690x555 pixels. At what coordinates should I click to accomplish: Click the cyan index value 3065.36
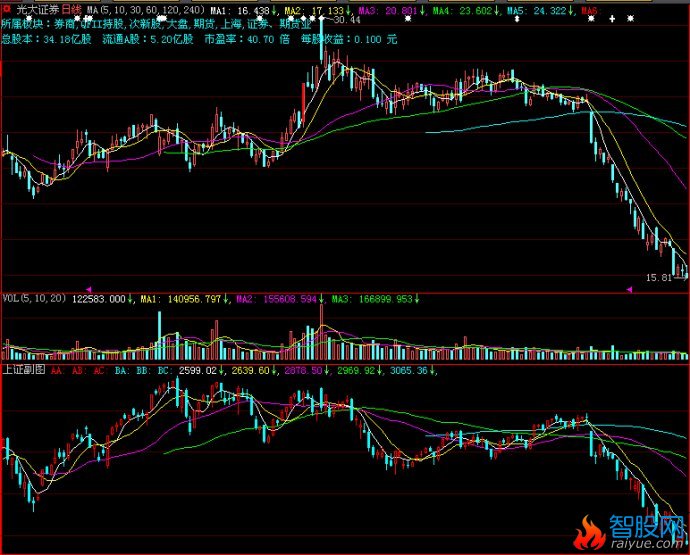(x=409, y=371)
